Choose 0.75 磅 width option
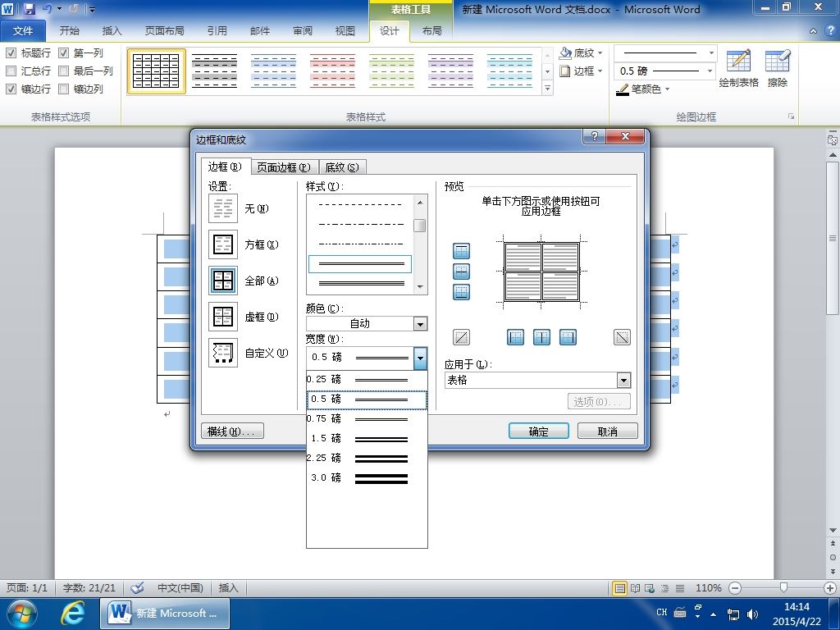 click(x=367, y=419)
